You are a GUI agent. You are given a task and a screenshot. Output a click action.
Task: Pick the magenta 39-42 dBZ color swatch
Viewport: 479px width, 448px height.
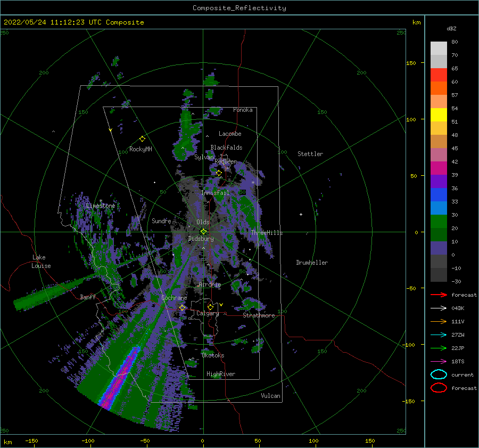click(x=439, y=168)
